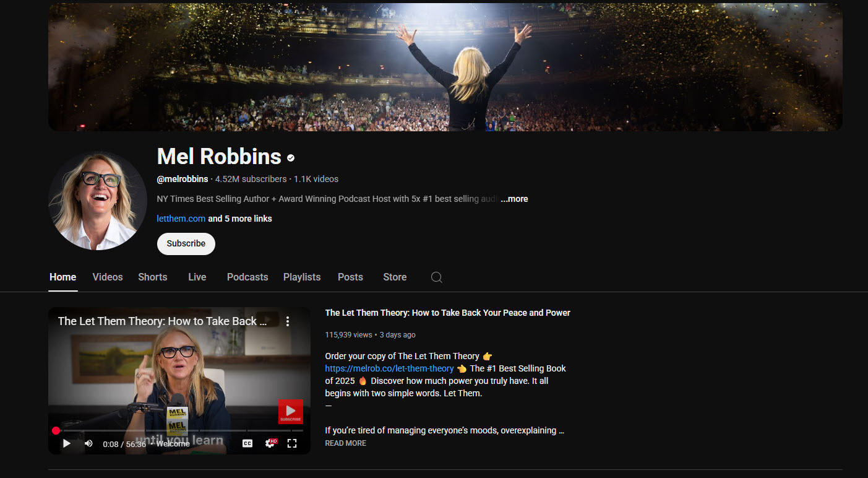Expand channel description with ...more

click(514, 199)
